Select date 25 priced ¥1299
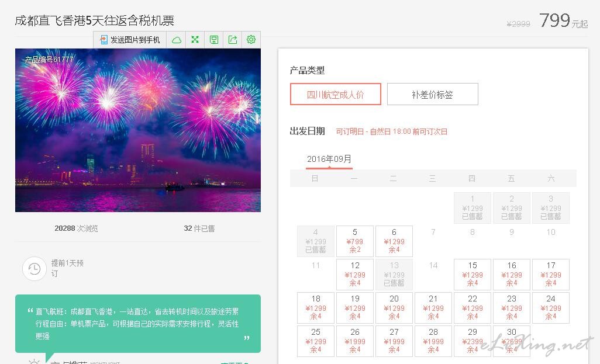The width and height of the screenshot is (600, 364). point(316,341)
